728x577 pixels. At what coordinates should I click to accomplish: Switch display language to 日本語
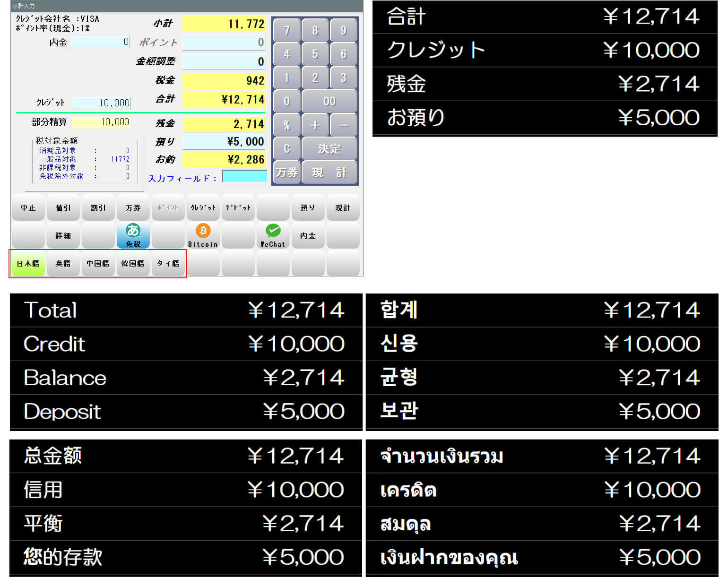[28, 264]
